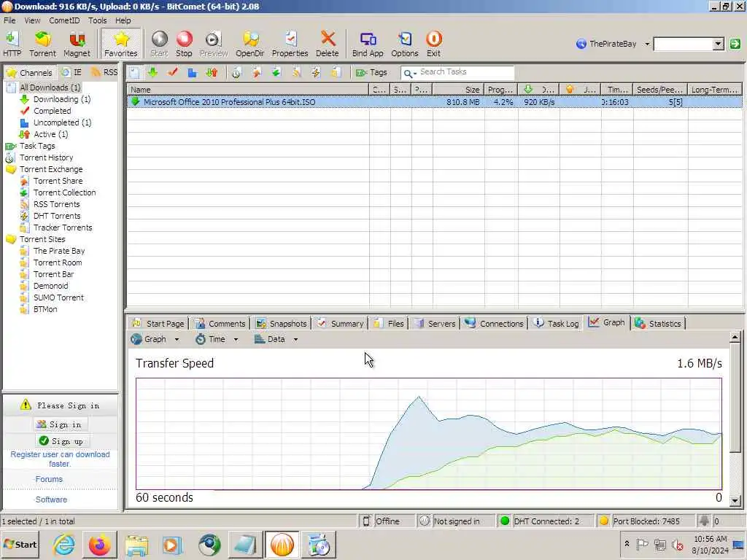Viewport: 747px width, 560px height.
Task: Open the download directory with OpenDir
Action: tap(249, 44)
